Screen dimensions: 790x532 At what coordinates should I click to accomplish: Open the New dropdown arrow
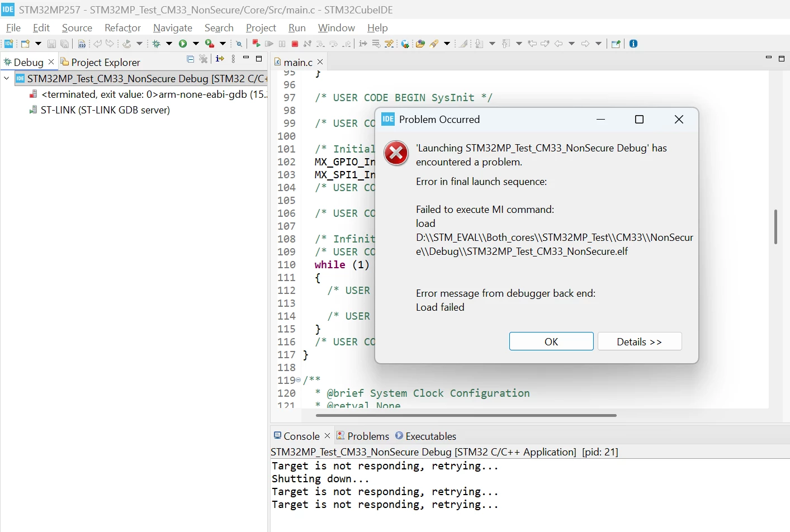(x=38, y=44)
